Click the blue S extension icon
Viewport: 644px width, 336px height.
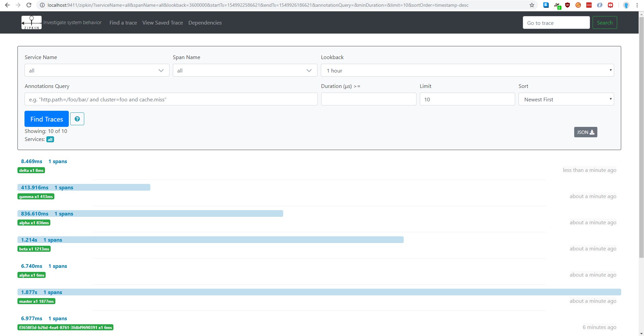(x=546, y=5)
